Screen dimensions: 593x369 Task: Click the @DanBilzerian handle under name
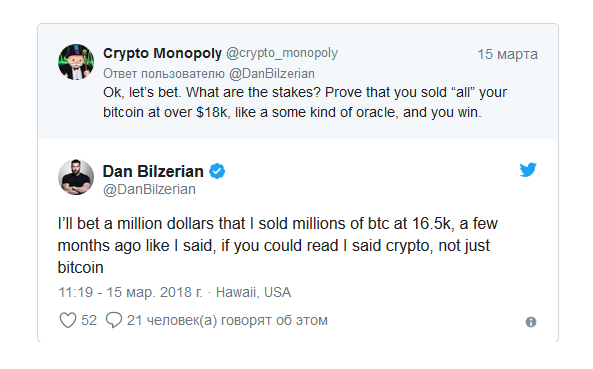[x=149, y=189]
